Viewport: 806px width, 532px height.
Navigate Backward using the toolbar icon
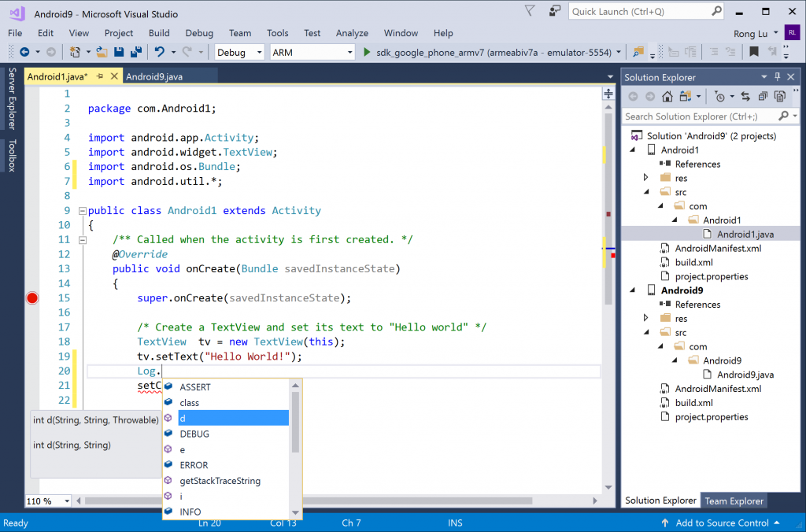click(26, 53)
